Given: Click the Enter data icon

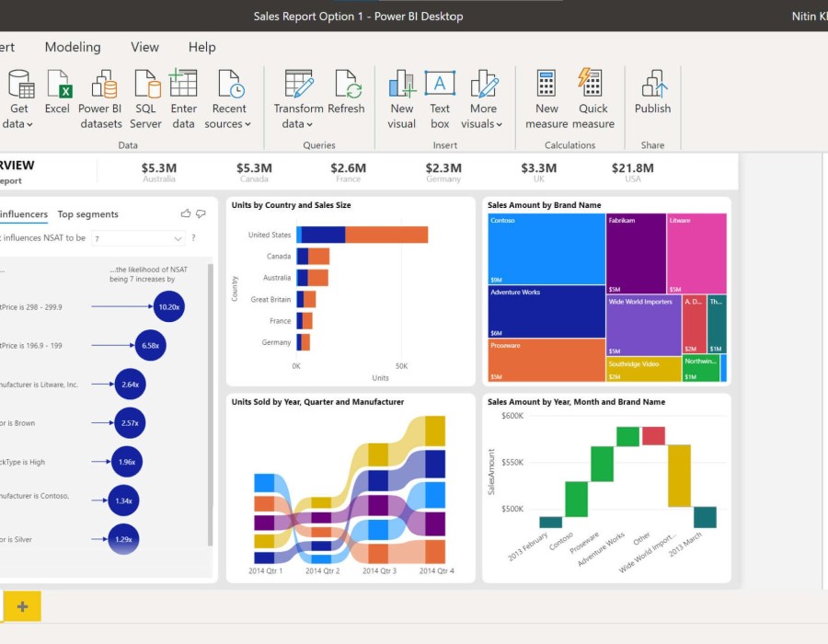Looking at the screenshot, I should pos(183,85).
